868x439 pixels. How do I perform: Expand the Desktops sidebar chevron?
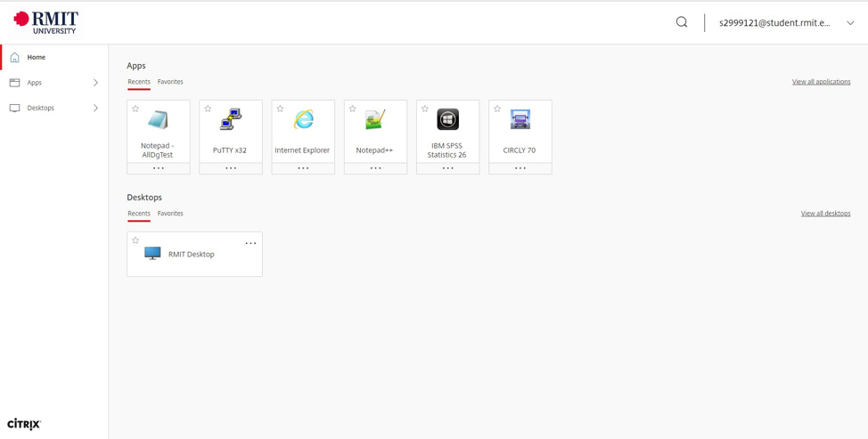95,108
